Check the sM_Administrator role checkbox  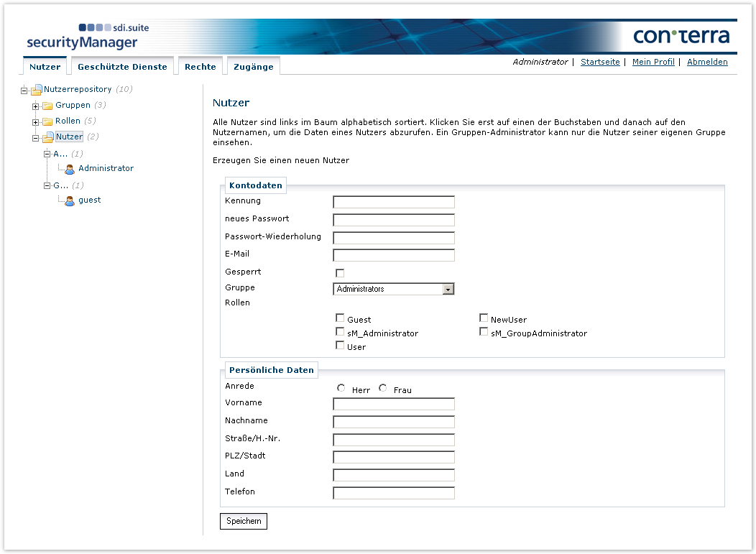(x=340, y=332)
